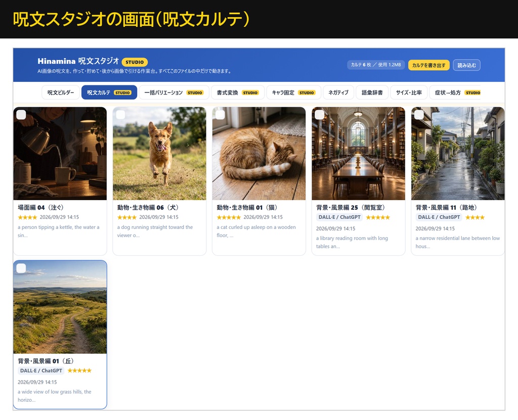Click the カルテ 6 枚 usage indicator

click(x=376, y=65)
